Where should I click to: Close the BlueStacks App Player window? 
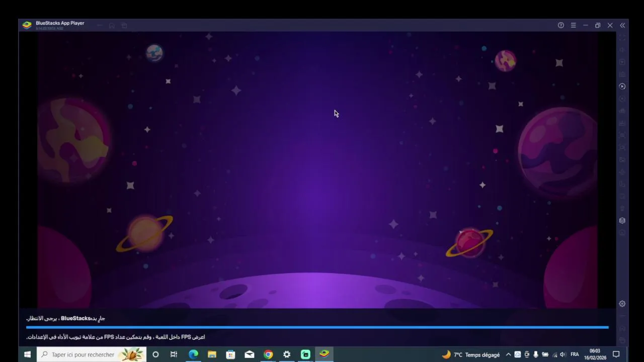[610, 25]
